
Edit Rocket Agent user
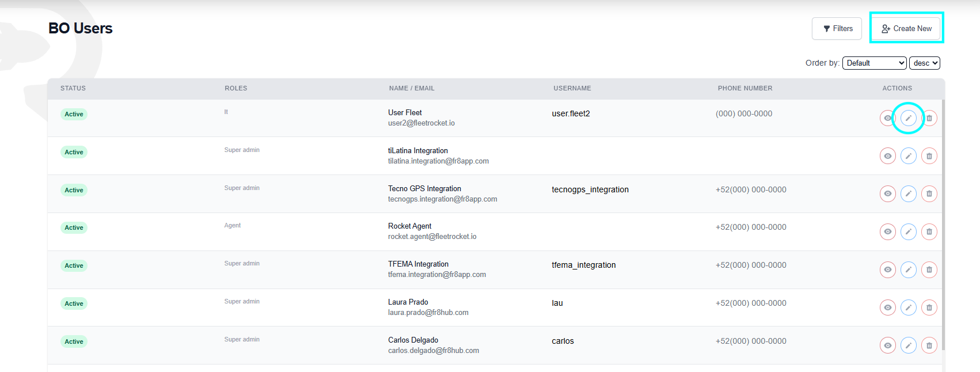click(909, 231)
